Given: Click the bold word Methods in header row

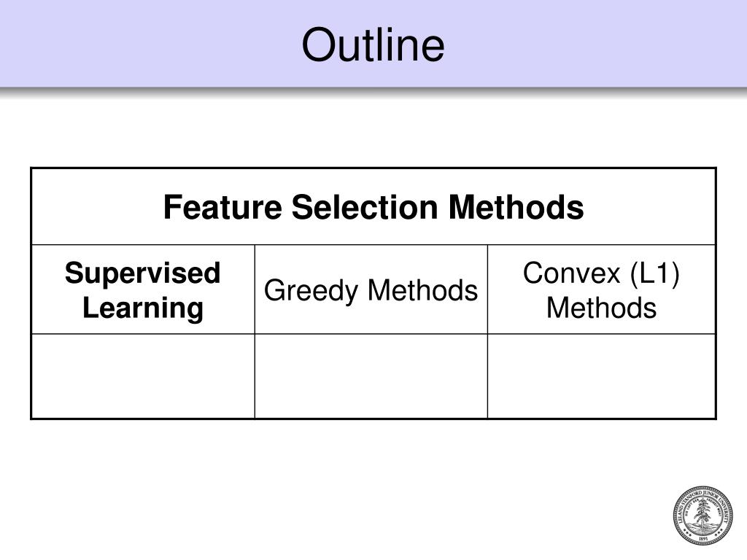Looking at the screenshot, I should [516, 207].
